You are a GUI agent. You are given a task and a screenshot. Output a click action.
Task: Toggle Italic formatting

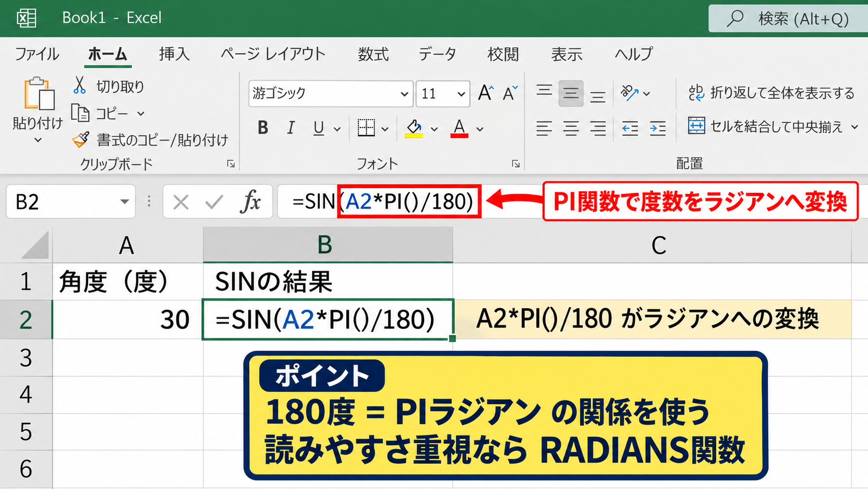[291, 128]
